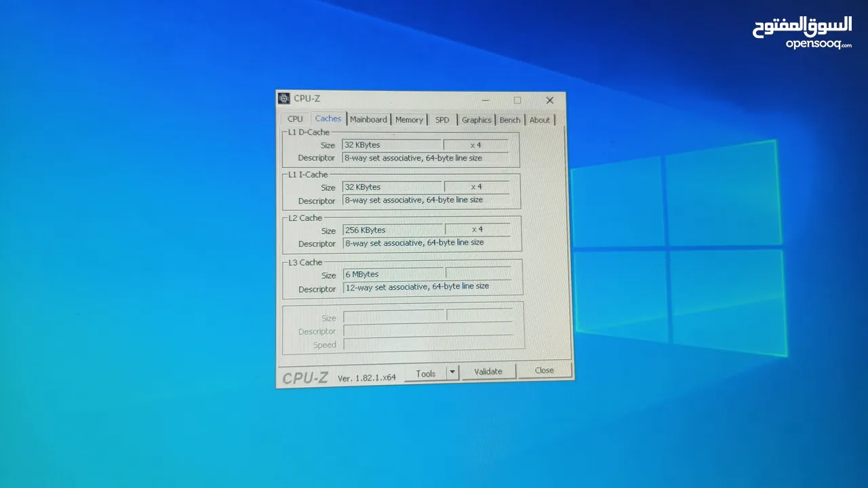Maximize the CPU-Z window
Image resolution: width=868 pixels, height=488 pixels.
(517, 100)
